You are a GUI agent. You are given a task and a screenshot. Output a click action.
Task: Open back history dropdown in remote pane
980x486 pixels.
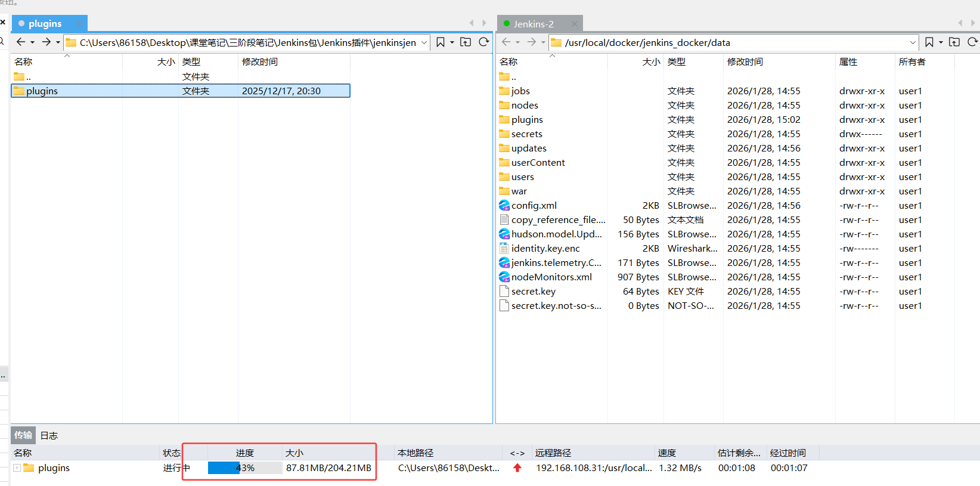[x=517, y=42]
